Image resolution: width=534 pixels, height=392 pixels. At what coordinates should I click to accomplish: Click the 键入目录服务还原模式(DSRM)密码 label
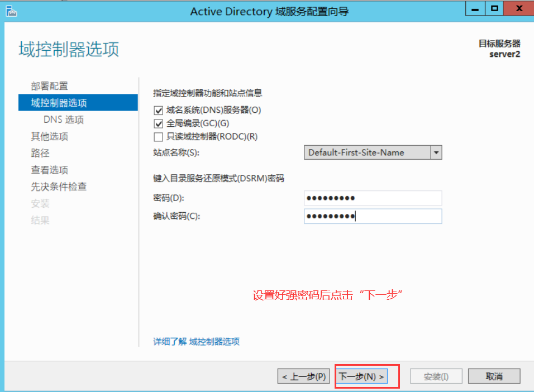[218, 179]
